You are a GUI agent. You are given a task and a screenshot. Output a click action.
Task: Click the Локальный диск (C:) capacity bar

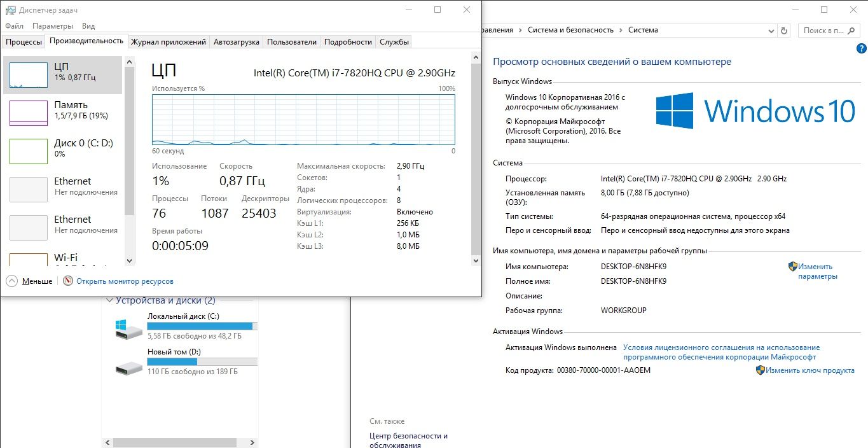coord(202,326)
